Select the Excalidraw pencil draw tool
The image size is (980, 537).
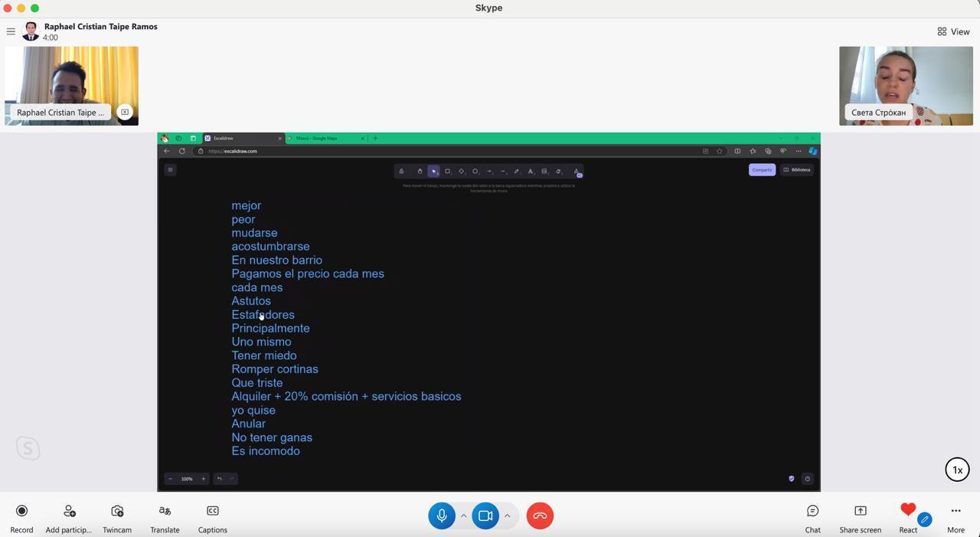coord(517,171)
